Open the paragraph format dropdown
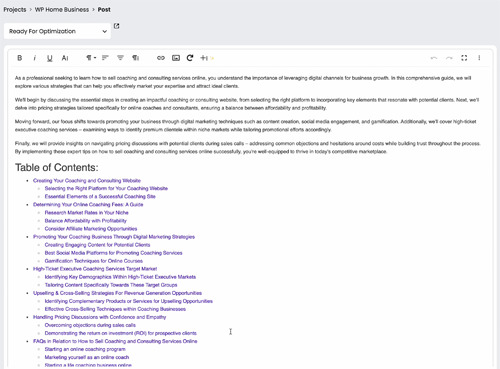 coord(91,58)
